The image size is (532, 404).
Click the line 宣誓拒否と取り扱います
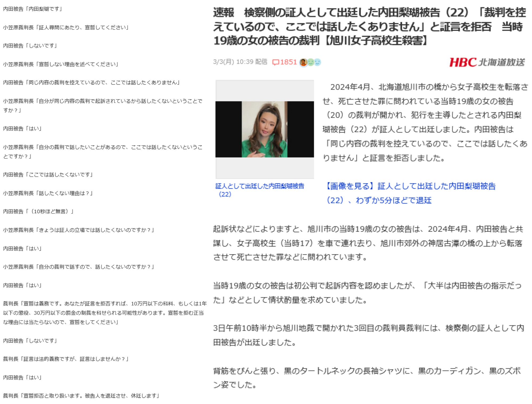(81, 396)
